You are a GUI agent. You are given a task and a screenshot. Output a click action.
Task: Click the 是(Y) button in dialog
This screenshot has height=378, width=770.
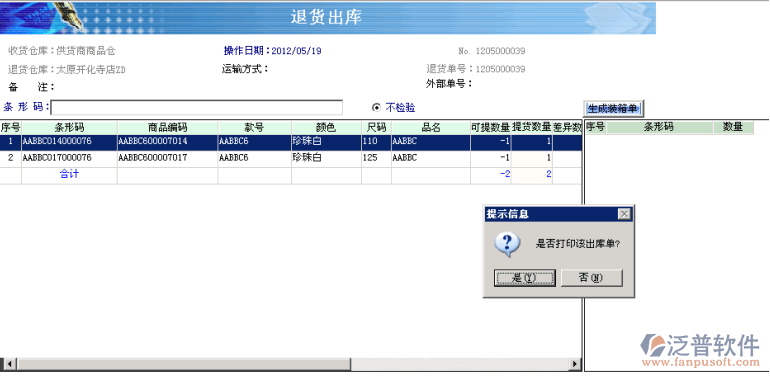point(524,278)
